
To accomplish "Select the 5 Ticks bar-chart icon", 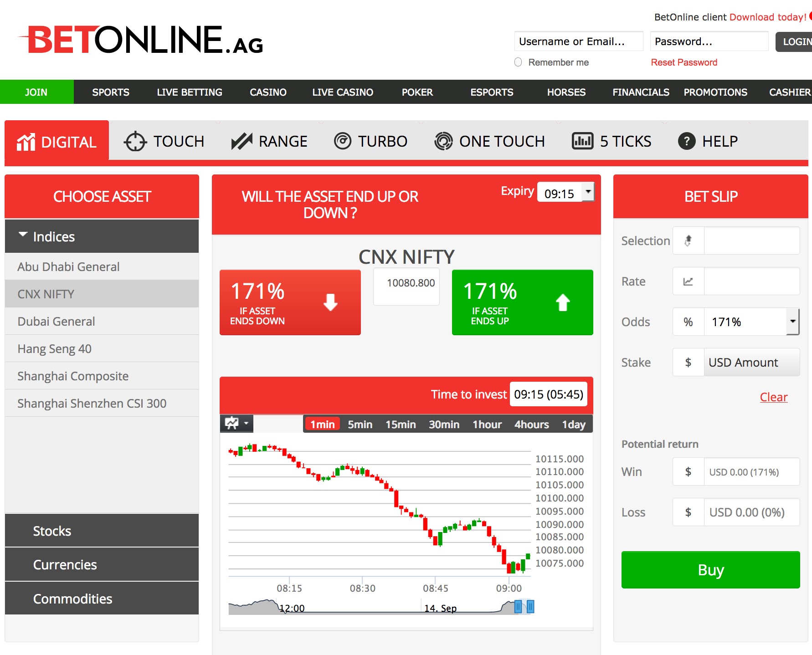I will click(x=582, y=141).
